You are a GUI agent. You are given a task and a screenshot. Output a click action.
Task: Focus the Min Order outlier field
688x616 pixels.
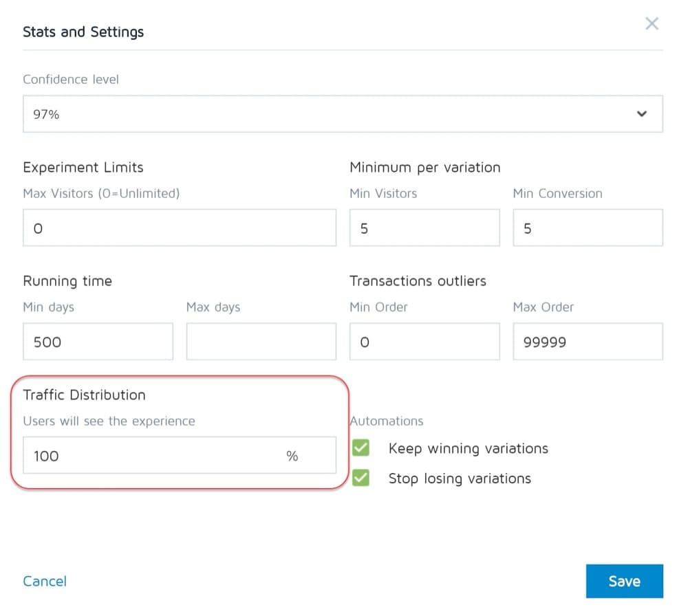[x=424, y=342]
